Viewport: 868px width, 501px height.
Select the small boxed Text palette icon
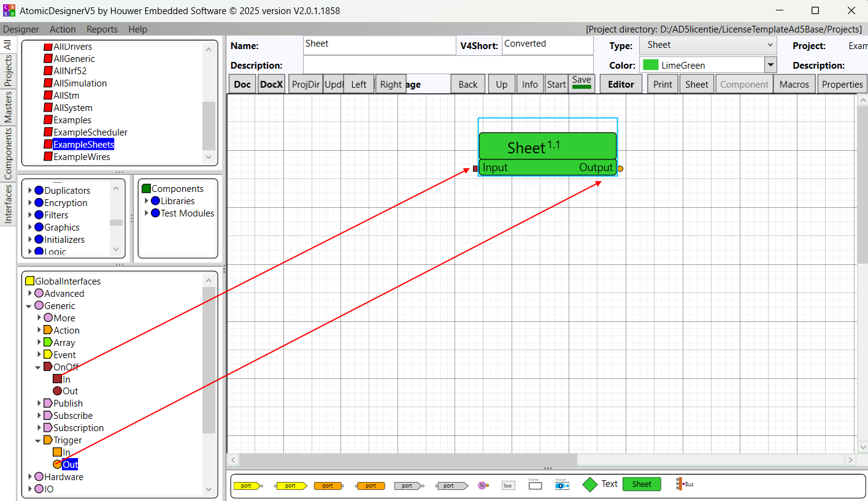coord(507,485)
